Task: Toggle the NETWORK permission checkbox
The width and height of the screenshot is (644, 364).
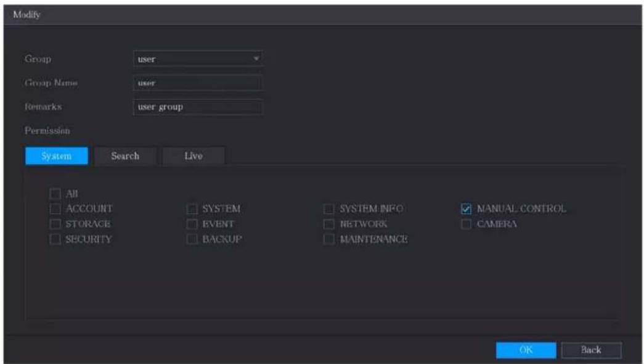Action: (x=329, y=224)
